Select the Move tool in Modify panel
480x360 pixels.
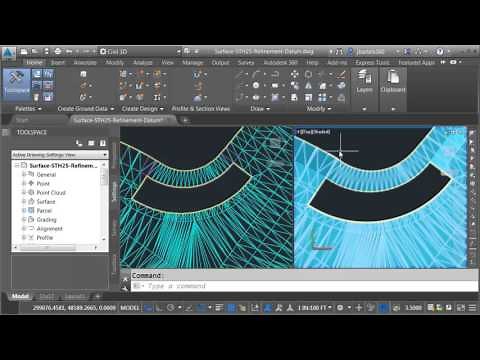coord(294,74)
